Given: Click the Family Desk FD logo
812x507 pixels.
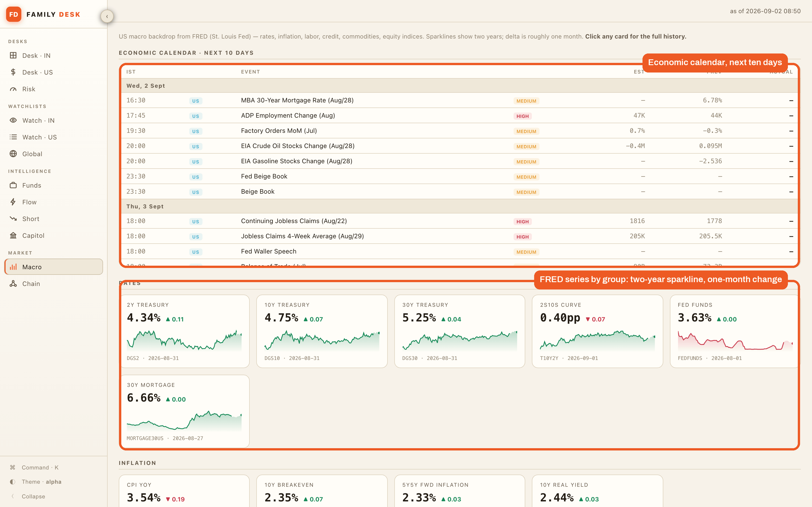Looking at the screenshot, I should [x=14, y=14].
